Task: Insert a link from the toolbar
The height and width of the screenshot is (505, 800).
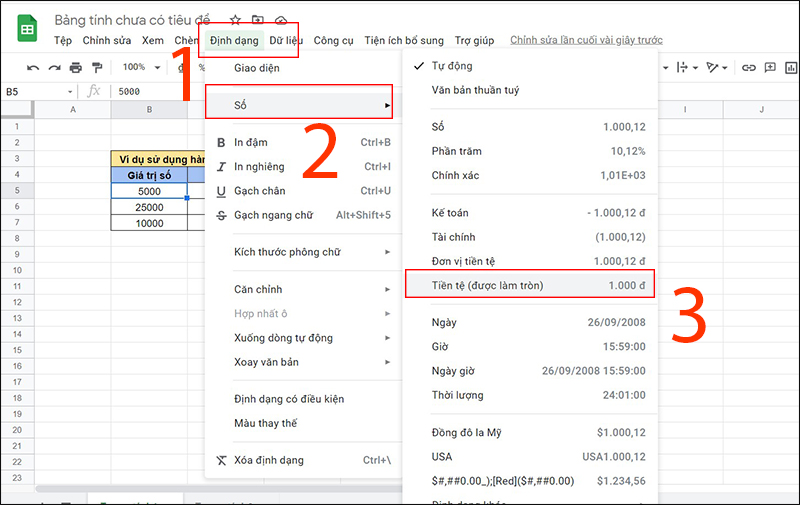Action: tap(748, 67)
